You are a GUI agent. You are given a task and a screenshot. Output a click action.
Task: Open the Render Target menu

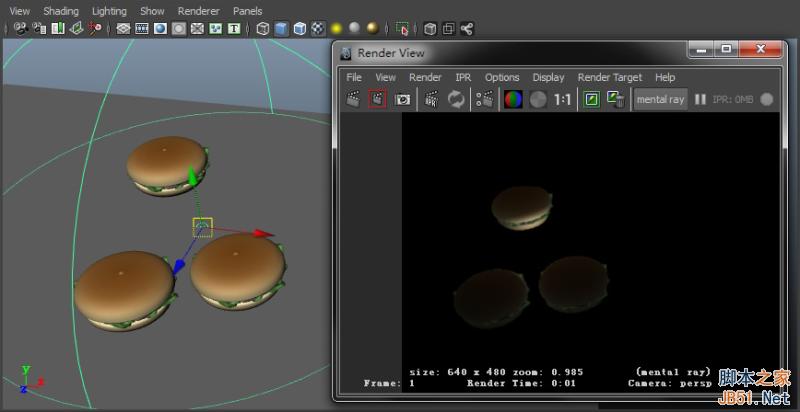click(x=610, y=78)
